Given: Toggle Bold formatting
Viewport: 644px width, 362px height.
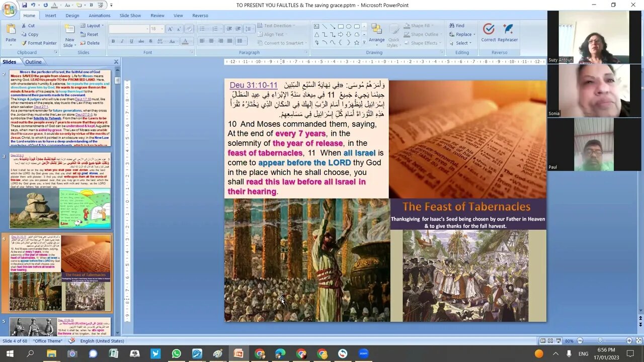Looking at the screenshot, I should 113,41.
